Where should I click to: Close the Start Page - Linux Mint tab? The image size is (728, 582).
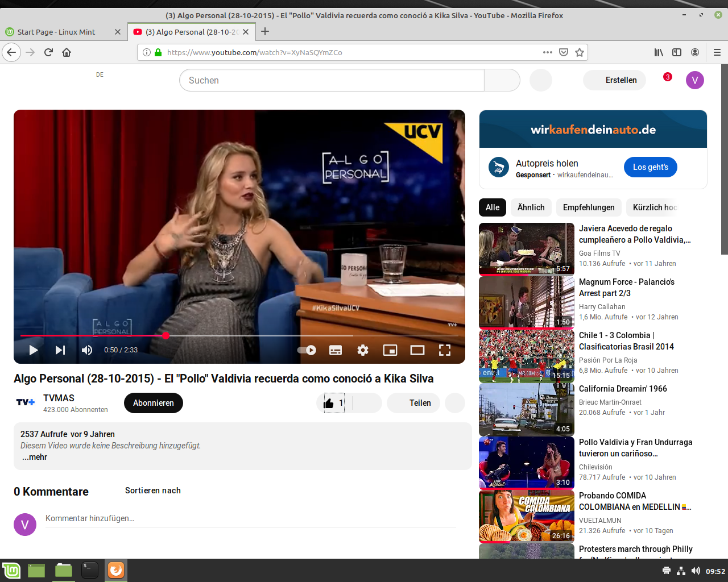tap(118, 32)
